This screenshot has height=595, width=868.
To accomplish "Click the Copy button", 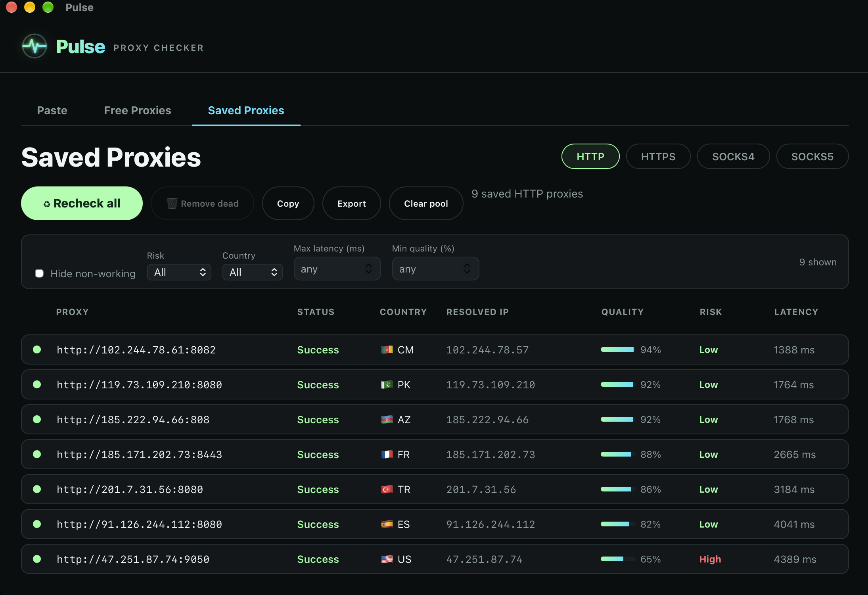I will (x=288, y=203).
